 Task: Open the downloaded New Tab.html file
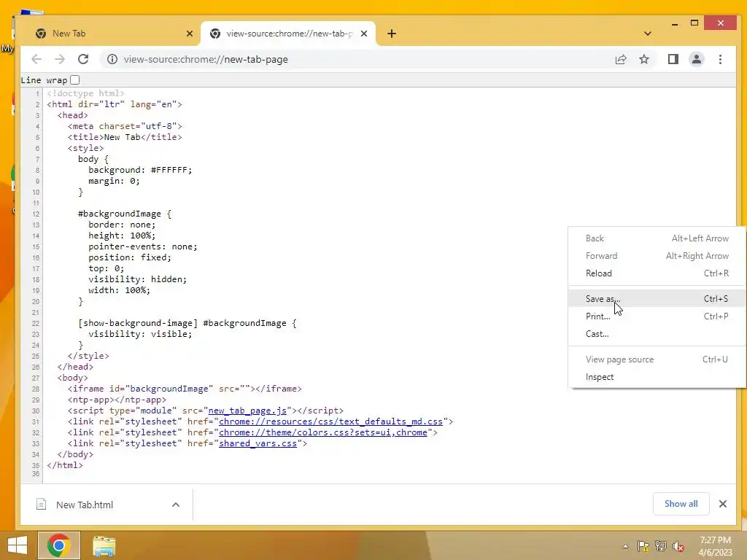pos(85,505)
